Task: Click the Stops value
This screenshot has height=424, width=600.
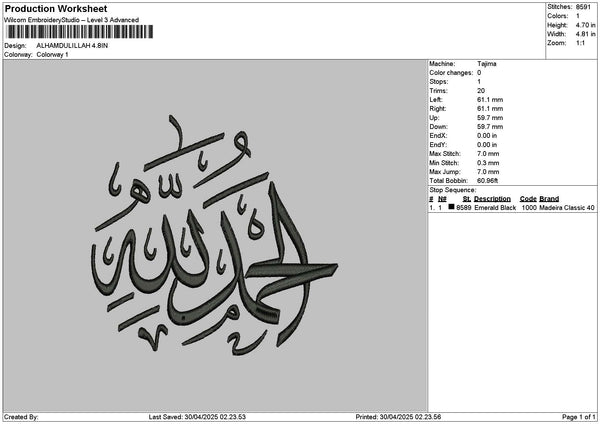Action: pyautogui.click(x=479, y=82)
